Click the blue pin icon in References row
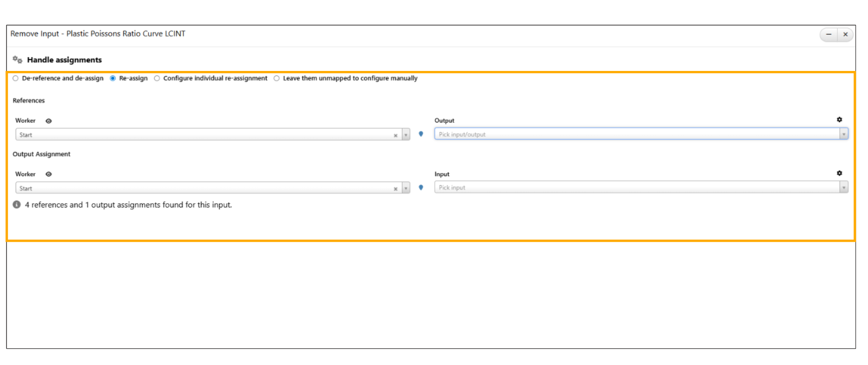This screenshot has height=365, width=868. (x=421, y=134)
